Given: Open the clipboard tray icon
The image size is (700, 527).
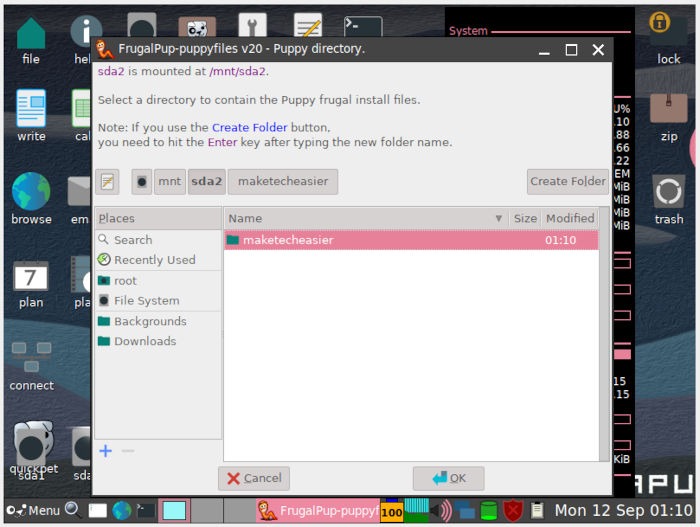Looking at the screenshot, I should (x=537, y=510).
